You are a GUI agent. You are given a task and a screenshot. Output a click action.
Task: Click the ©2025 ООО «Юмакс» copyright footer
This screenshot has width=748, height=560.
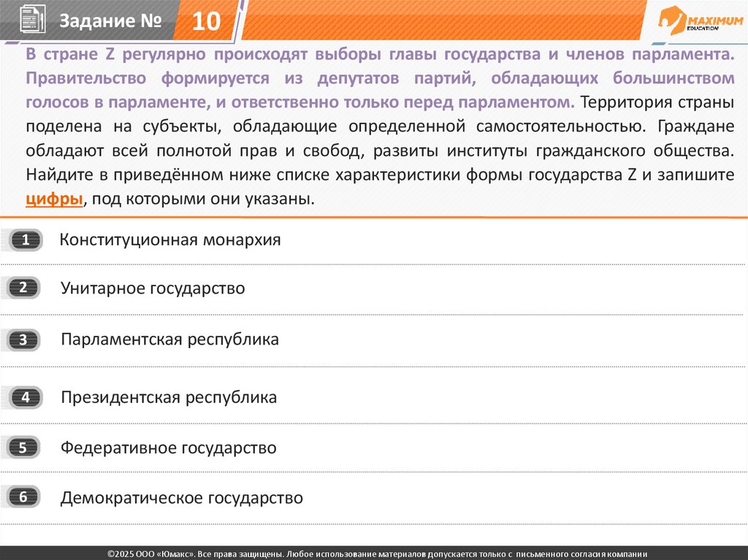pos(378,554)
